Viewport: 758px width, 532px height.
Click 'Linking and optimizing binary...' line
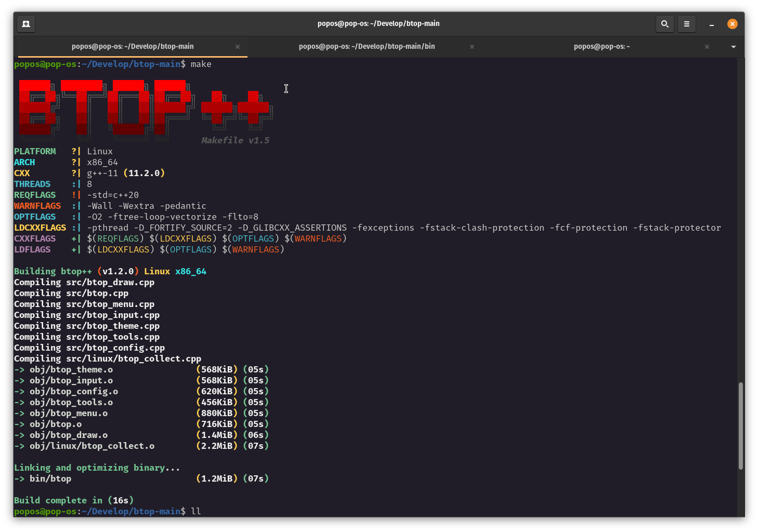(x=97, y=468)
